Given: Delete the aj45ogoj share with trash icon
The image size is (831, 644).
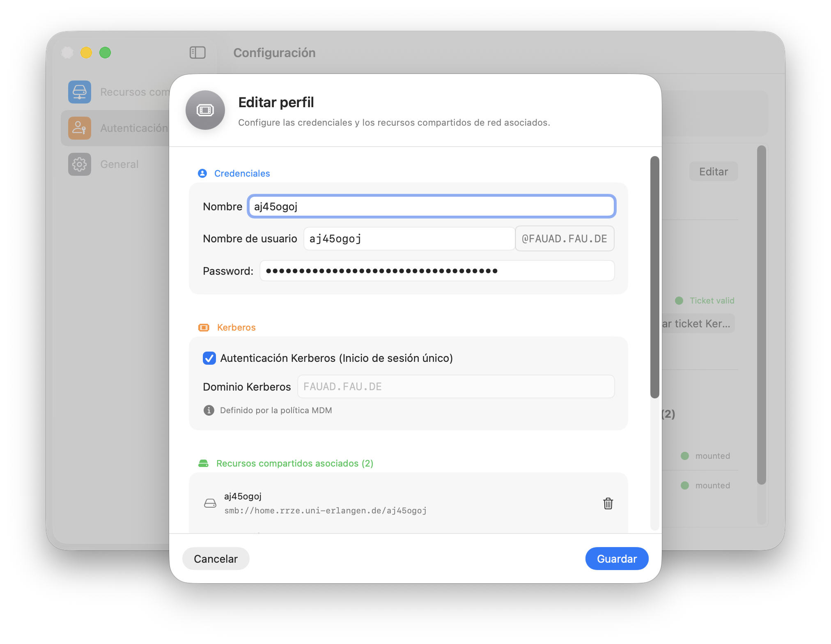Looking at the screenshot, I should tap(608, 503).
